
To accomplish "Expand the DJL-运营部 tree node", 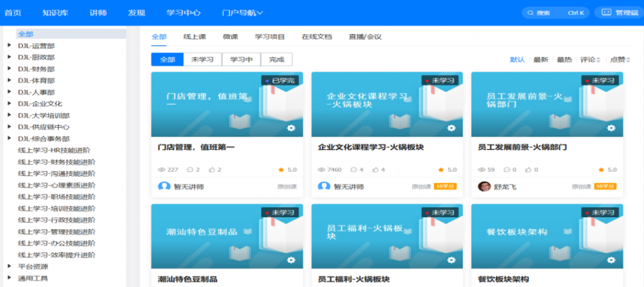I will pos(9,45).
